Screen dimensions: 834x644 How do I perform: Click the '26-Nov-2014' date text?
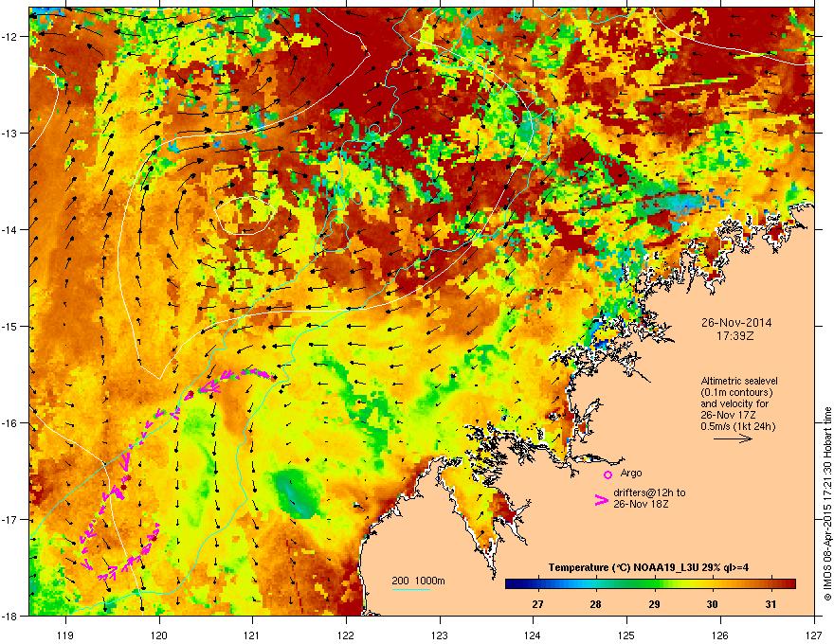[736, 323]
